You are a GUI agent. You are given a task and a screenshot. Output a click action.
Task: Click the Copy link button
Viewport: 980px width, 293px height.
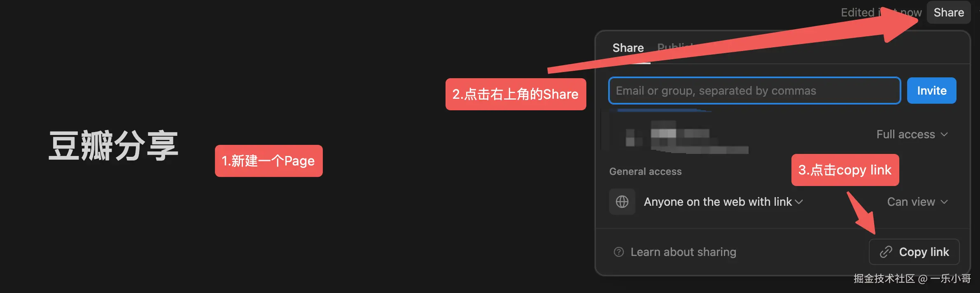coord(914,252)
